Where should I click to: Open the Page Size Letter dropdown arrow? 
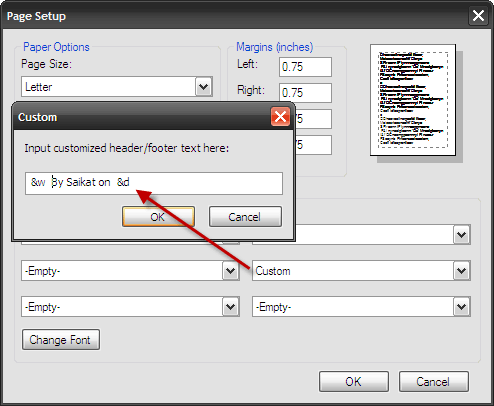tap(203, 87)
